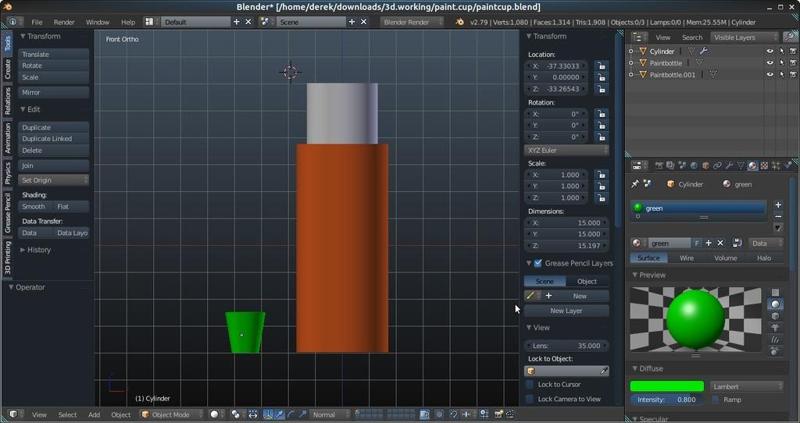Open the Object Mode dropdown
This screenshot has width=800, height=423.
(x=172, y=414)
